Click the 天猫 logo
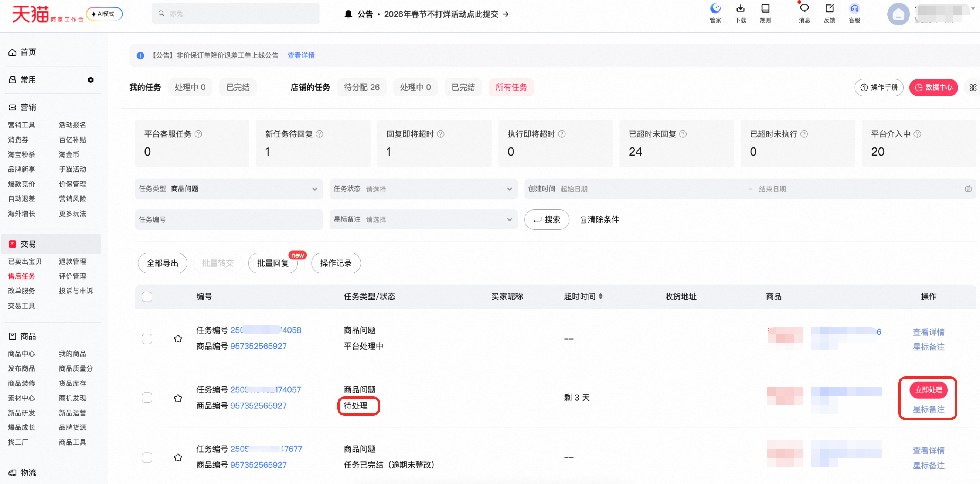Viewport: 980px width, 484px height. (x=30, y=14)
